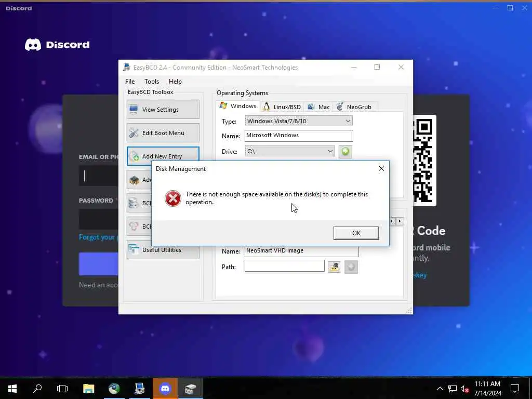Click the Discord blue login button
This screenshot has width=532, height=399.
tap(99, 263)
